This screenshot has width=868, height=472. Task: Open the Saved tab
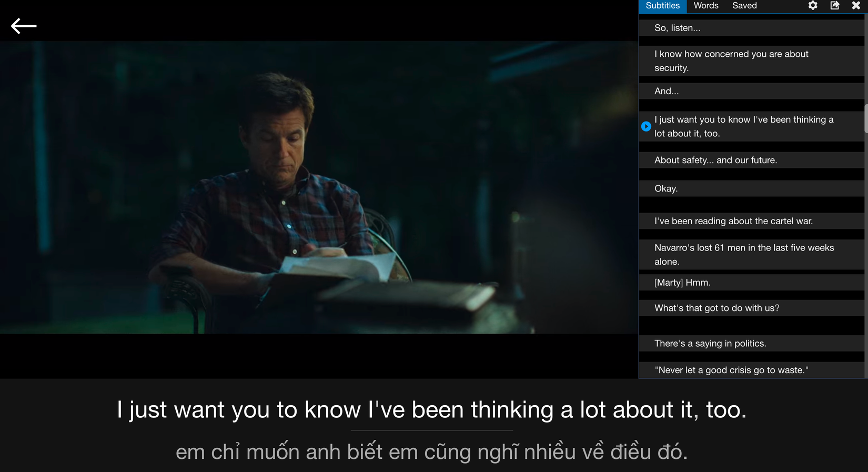[744, 6]
